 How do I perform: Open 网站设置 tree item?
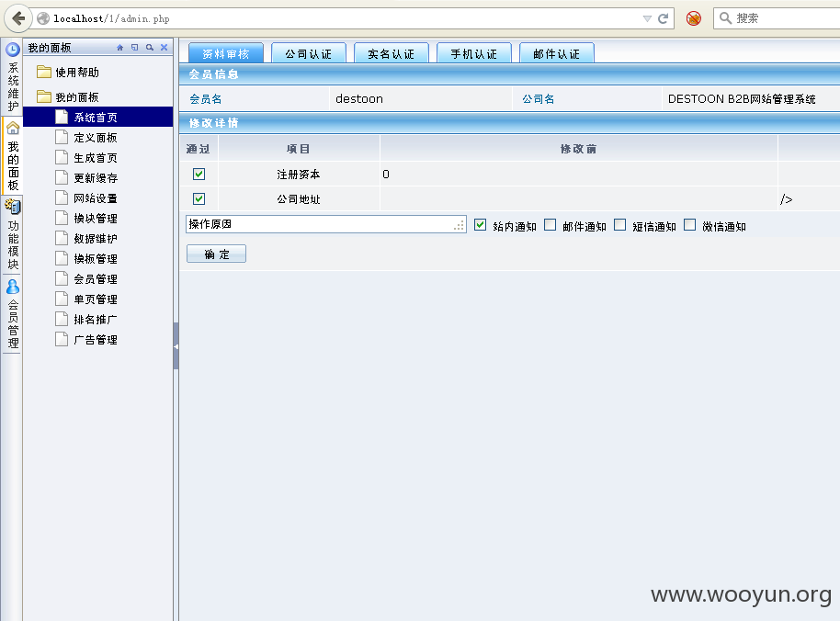96,198
